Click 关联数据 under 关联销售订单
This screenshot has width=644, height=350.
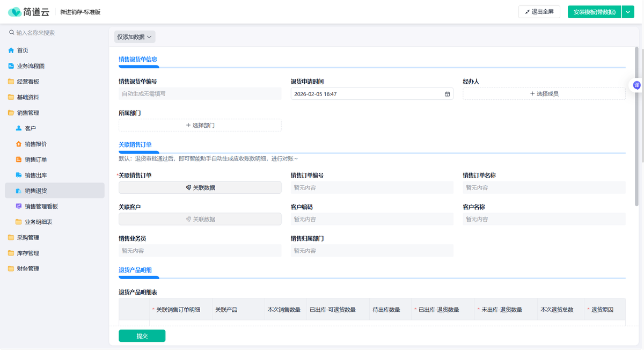pyautogui.click(x=200, y=188)
